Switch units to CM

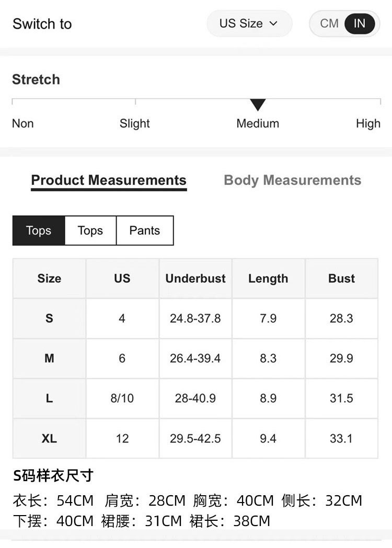[329, 24]
